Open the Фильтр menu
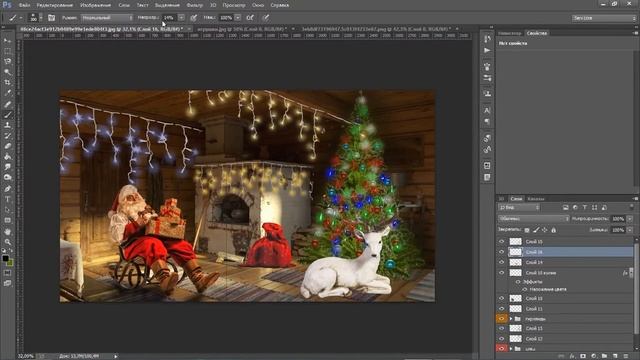This screenshot has height=360, width=640. click(194, 5)
